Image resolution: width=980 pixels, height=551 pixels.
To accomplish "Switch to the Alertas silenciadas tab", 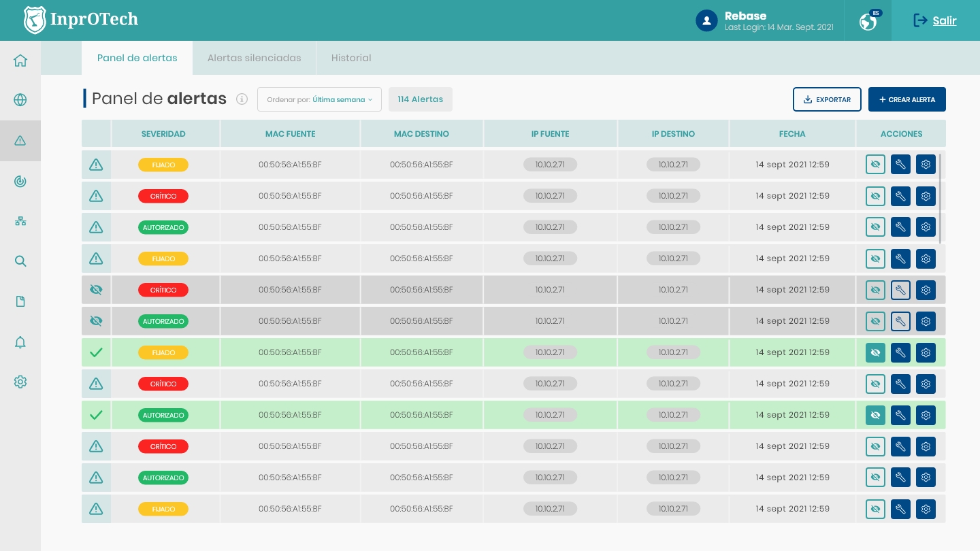I will (254, 58).
